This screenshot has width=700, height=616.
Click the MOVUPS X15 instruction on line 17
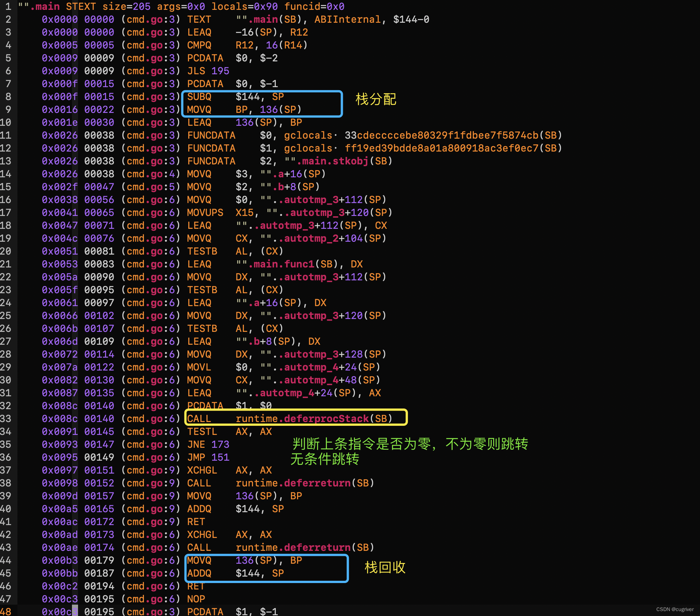click(x=290, y=213)
